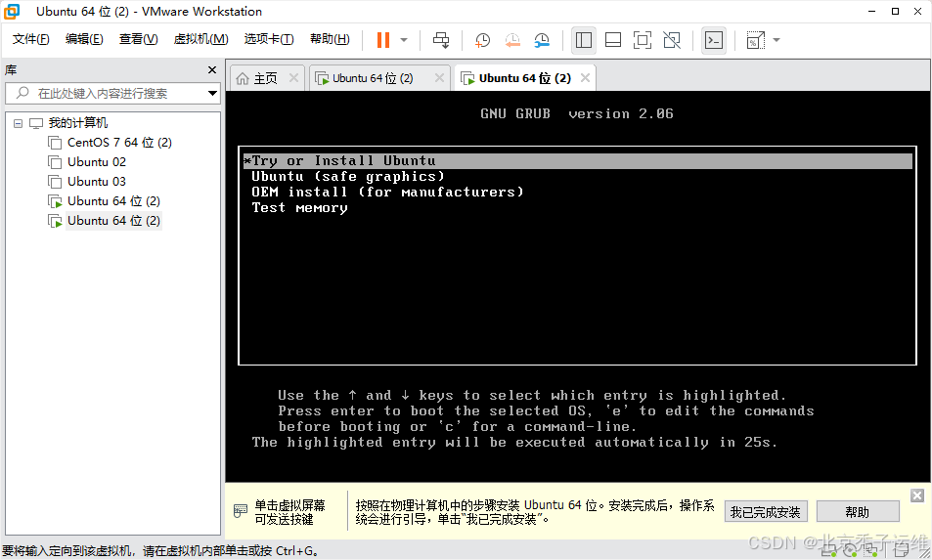Open the library search dropdown arrow
Viewport: 932px width, 560px height.
tap(212, 93)
